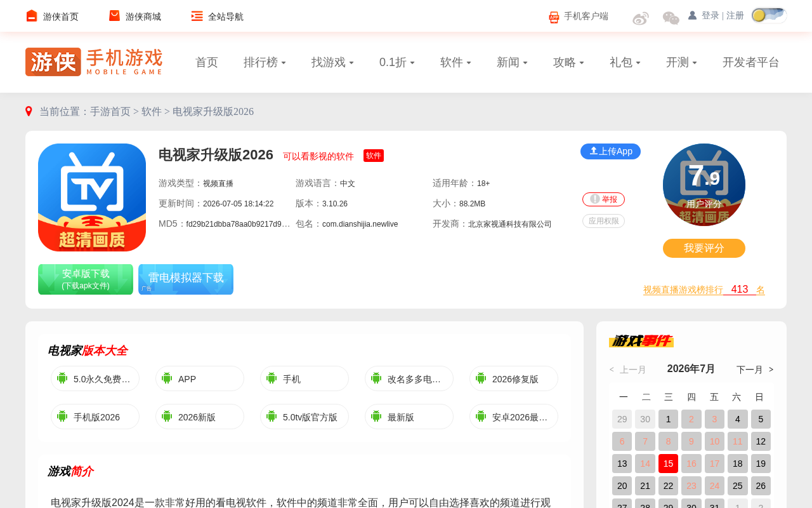Select calendar date 19

tap(761, 464)
